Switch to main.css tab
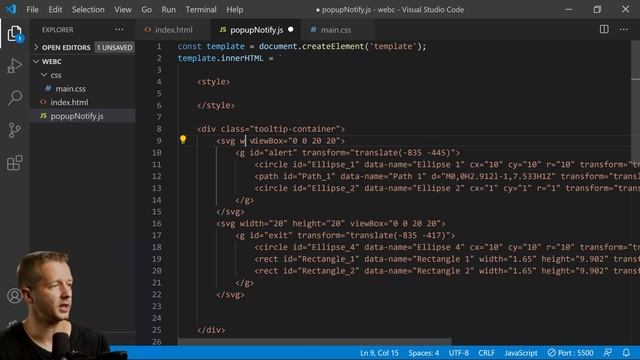640x360 pixels. (x=335, y=30)
